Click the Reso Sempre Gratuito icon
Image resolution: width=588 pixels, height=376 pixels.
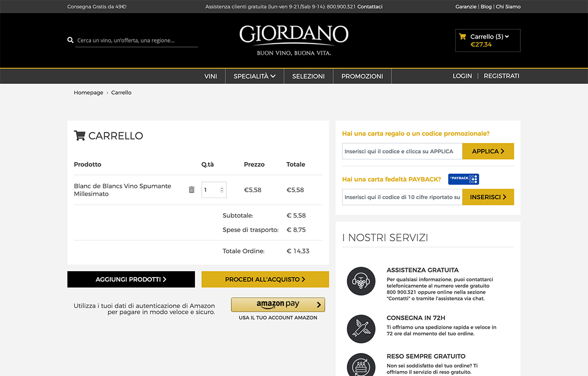click(x=361, y=365)
